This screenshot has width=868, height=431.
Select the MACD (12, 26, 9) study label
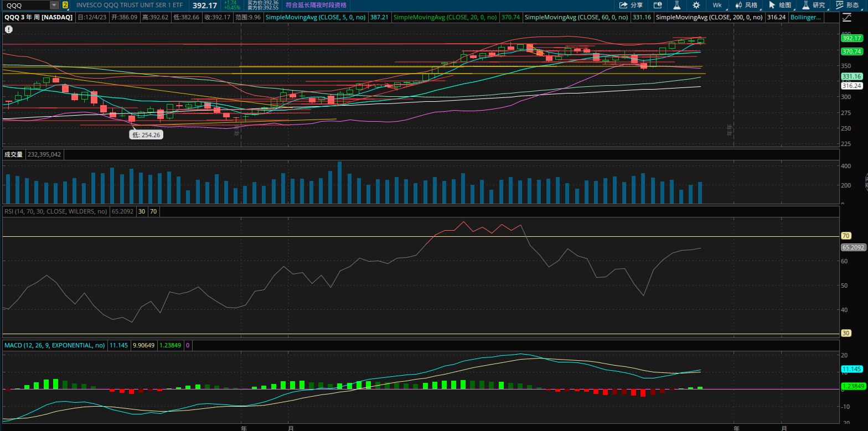(x=54, y=345)
